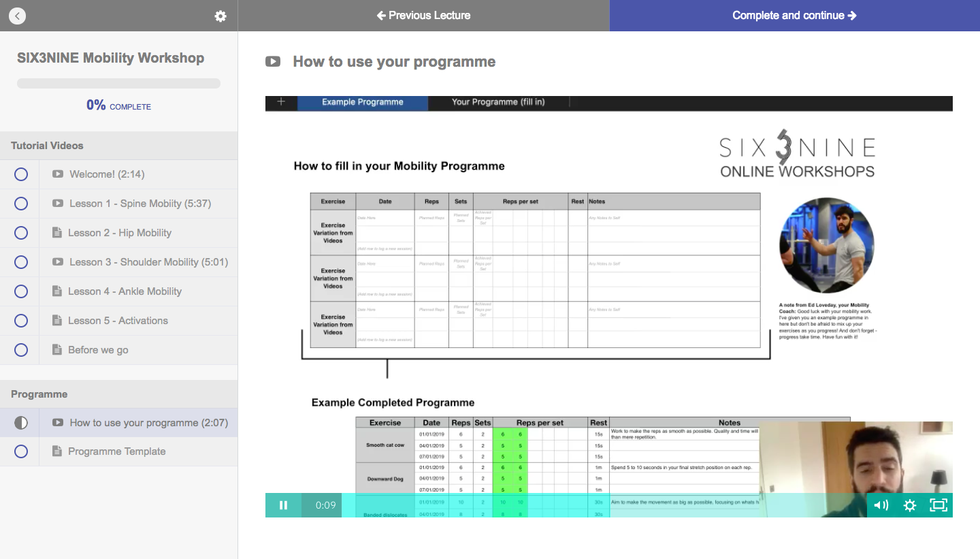Click Ed Loveday's circular coach photo
The height and width of the screenshot is (559, 980).
826,245
